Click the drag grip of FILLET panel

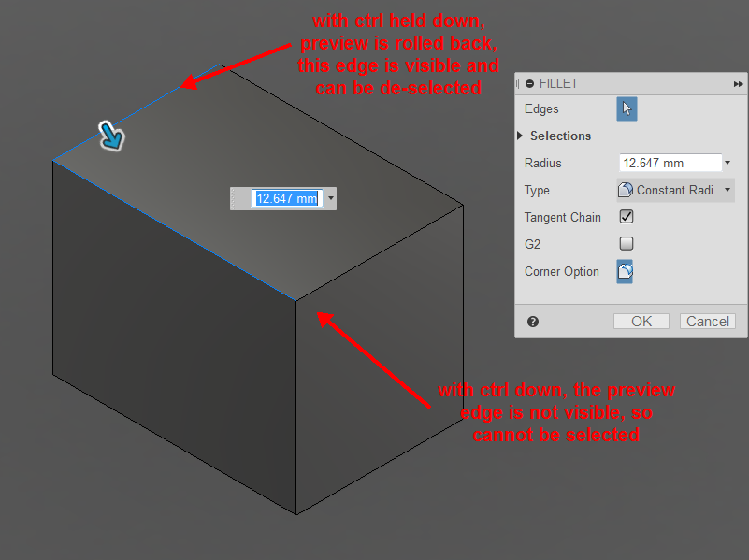(x=517, y=84)
